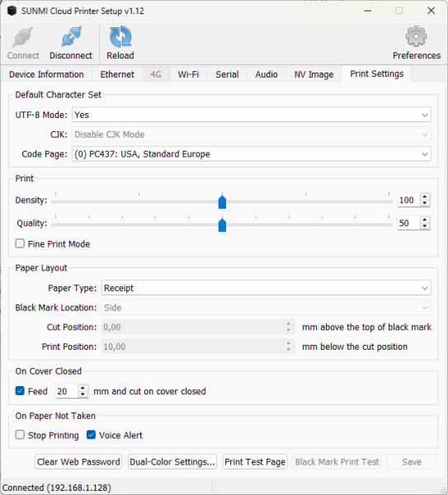Image resolution: width=448 pixels, height=495 pixels.
Task: Expand the Paper Type dropdown
Action: point(266,288)
